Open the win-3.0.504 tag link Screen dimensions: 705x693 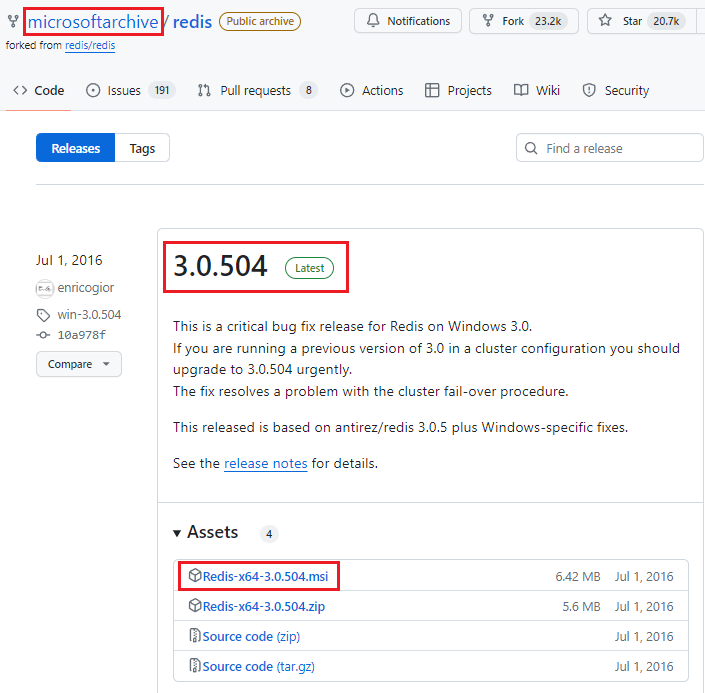click(x=89, y=314)
